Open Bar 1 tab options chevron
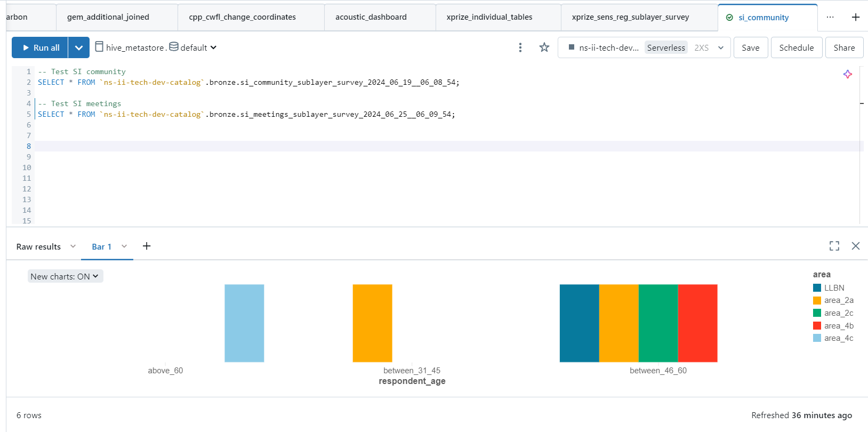This screenshot has width=868, height=432. coord(124,246)
